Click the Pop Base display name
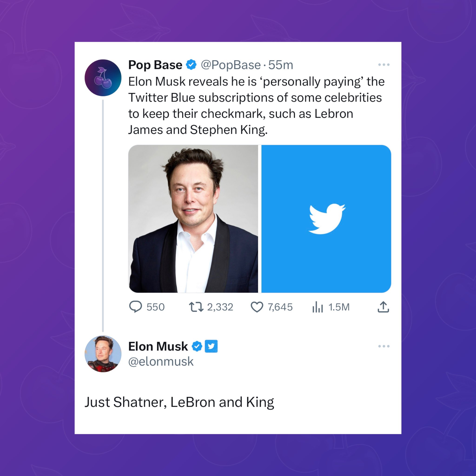The image size is (476, 476). tap(155, 65)
